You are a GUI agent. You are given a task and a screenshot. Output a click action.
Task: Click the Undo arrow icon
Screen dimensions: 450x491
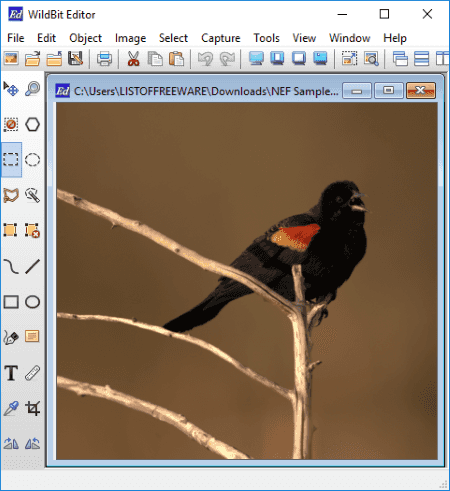(x=205, y=59)
